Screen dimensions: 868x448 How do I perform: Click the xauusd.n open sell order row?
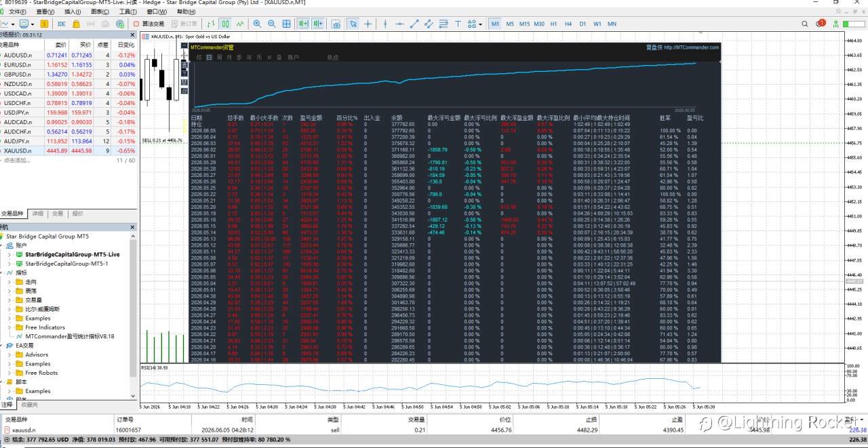coord(434,430)
